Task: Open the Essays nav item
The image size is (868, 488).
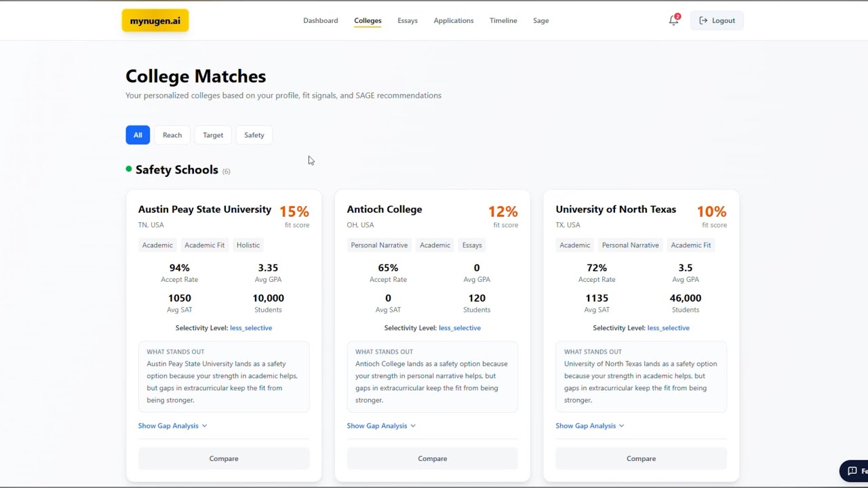Action: (408, 20)
